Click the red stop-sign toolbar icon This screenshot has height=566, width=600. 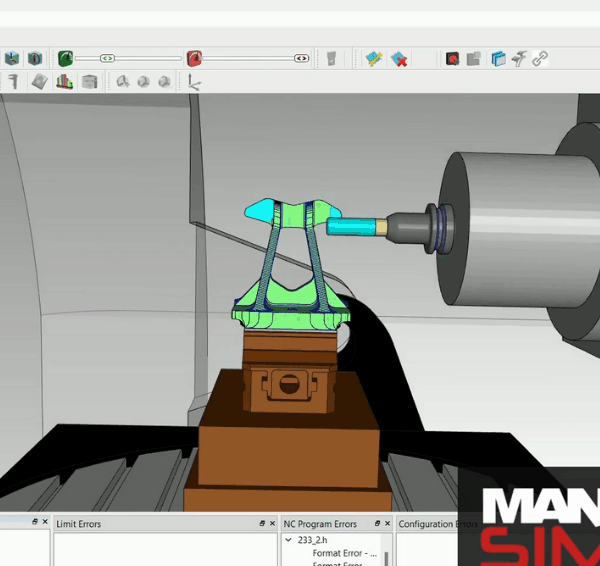pos(452,59)
